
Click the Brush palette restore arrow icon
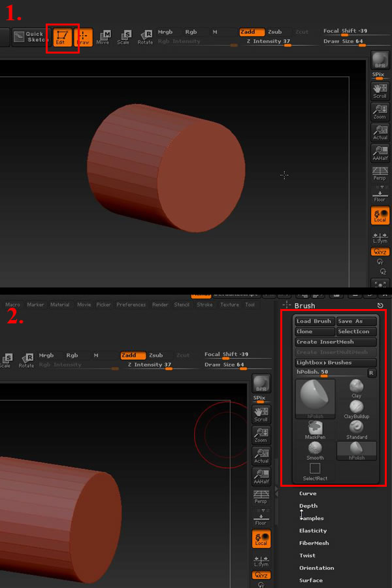point(380,306)
